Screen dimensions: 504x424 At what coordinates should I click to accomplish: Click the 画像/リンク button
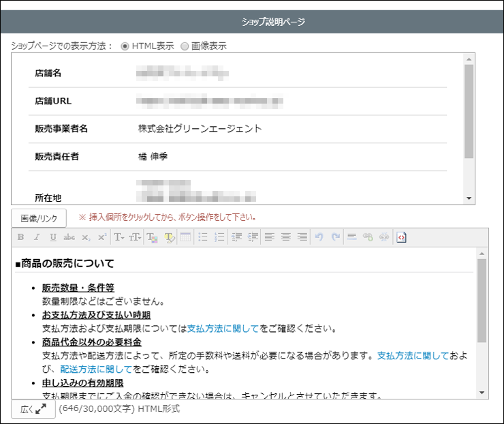coord(39,218)
